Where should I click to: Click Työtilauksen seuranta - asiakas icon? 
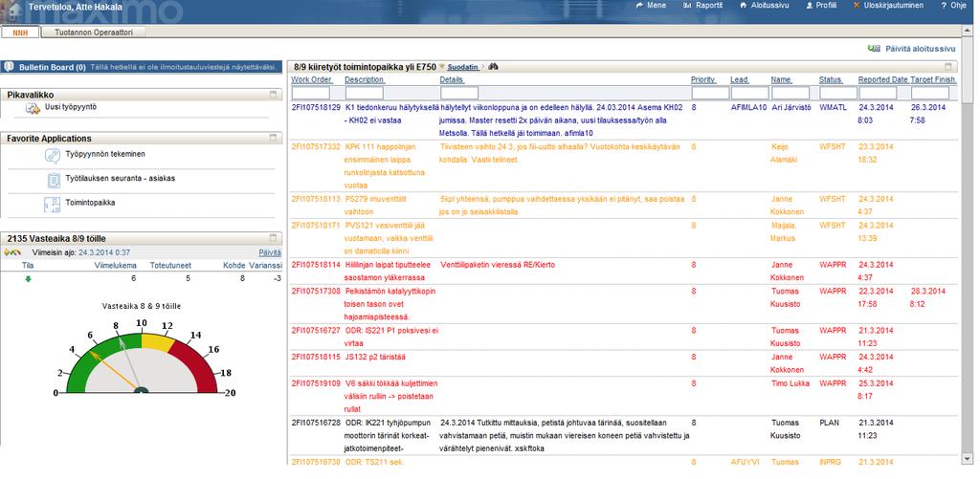click(x=53, y=181)
